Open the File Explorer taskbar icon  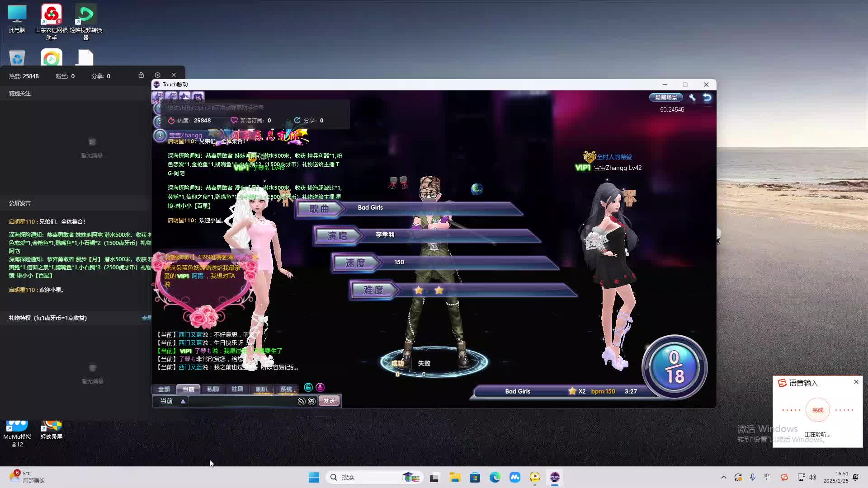pos(455,477)
